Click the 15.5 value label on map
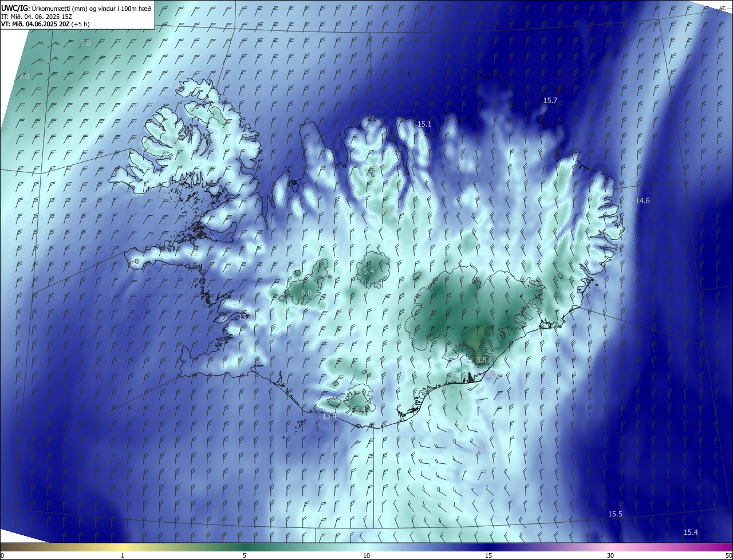733x560 pixels. click(615, 514)
